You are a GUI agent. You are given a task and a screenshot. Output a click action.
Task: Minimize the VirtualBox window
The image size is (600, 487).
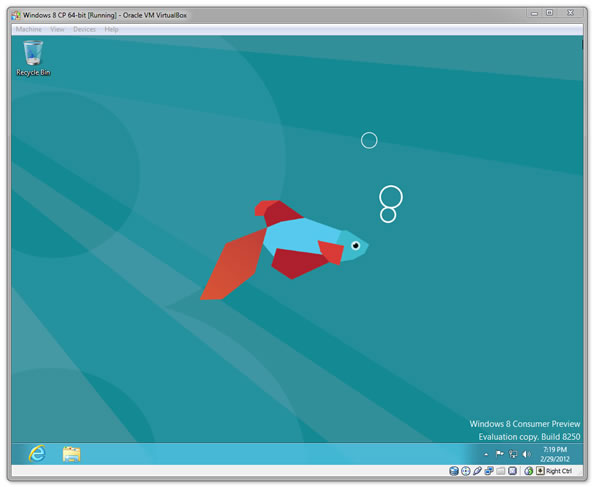tap(534, 13)
